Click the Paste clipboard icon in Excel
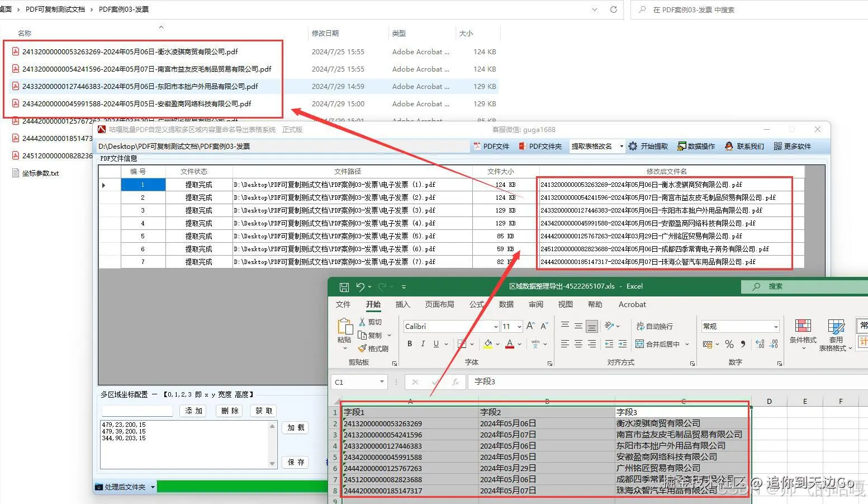 [345, 326]
